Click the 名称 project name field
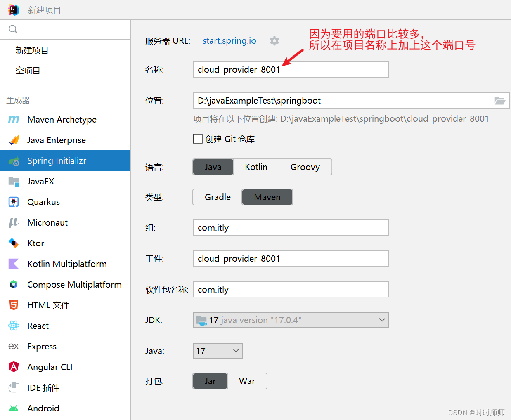Screen dimensions: 511x420 [x=291, y=69]
